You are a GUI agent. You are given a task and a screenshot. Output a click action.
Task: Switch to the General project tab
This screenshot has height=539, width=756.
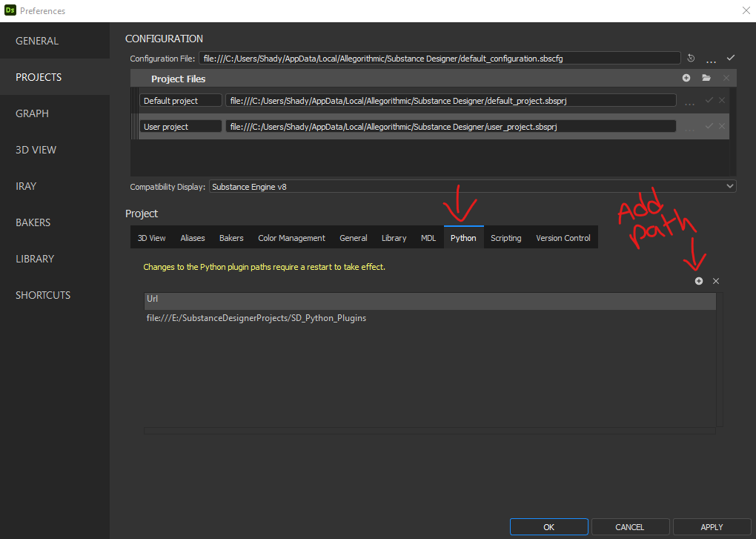(x=354, y=238)
